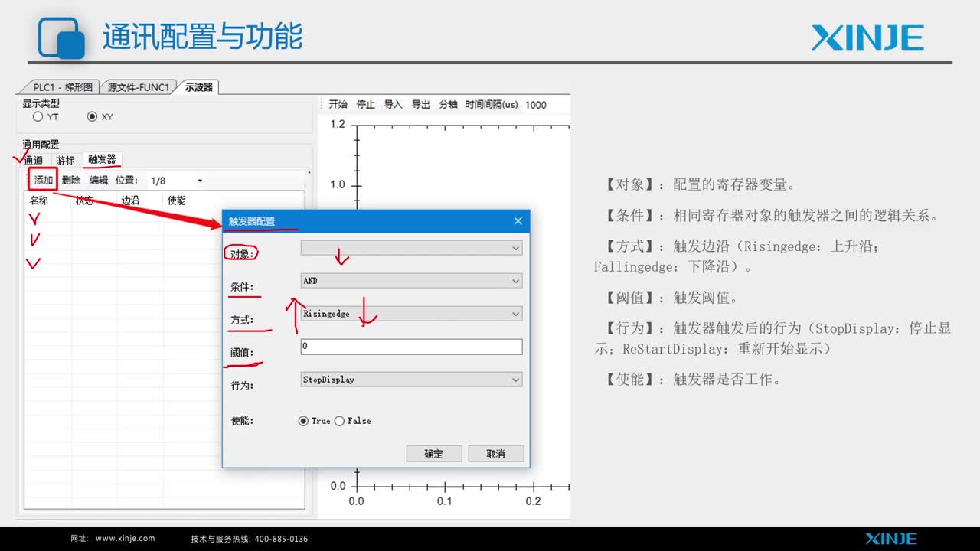The image size is (980, 551).
Task: Open the 条件 AND dropdown
Action: (x=411, y=281)
